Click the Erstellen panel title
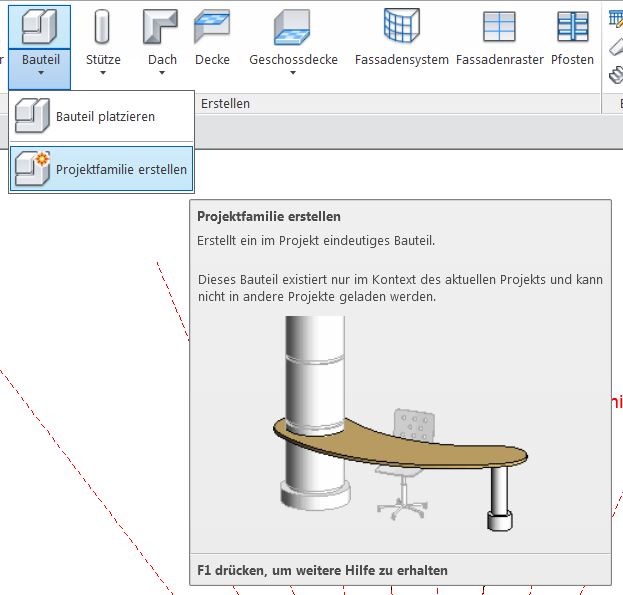 pyautogui.click(x=225, y=104)
